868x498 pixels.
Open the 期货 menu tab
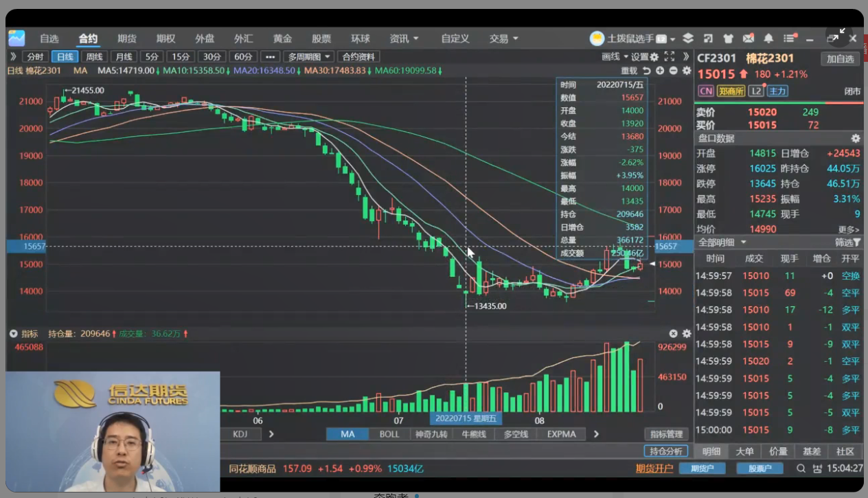(x=126, y=38)
